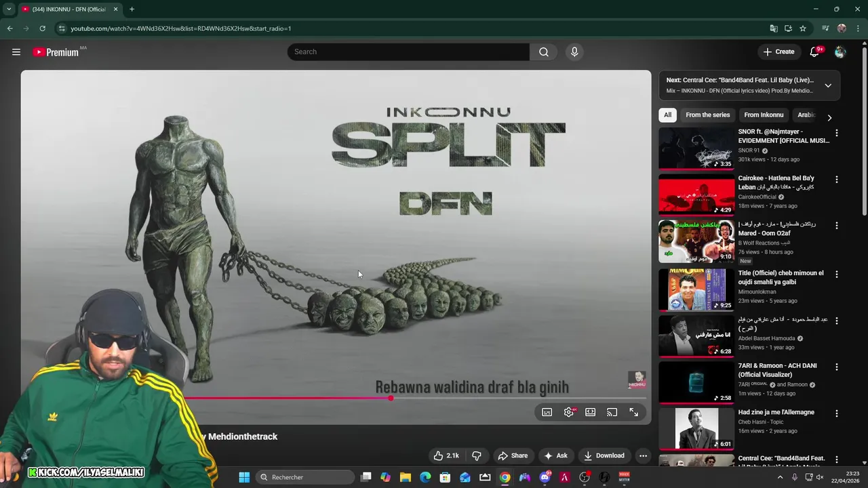868x488 pixels.
Task: Open the Cairokee Hatlena Bel Ba'y thumbnail
Action: (x=696, y=195)
